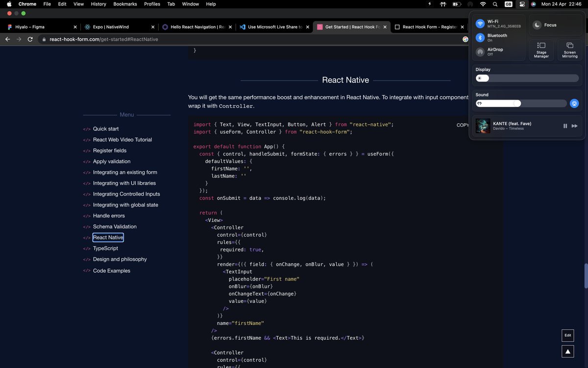Open the Profiles menu

152,4
